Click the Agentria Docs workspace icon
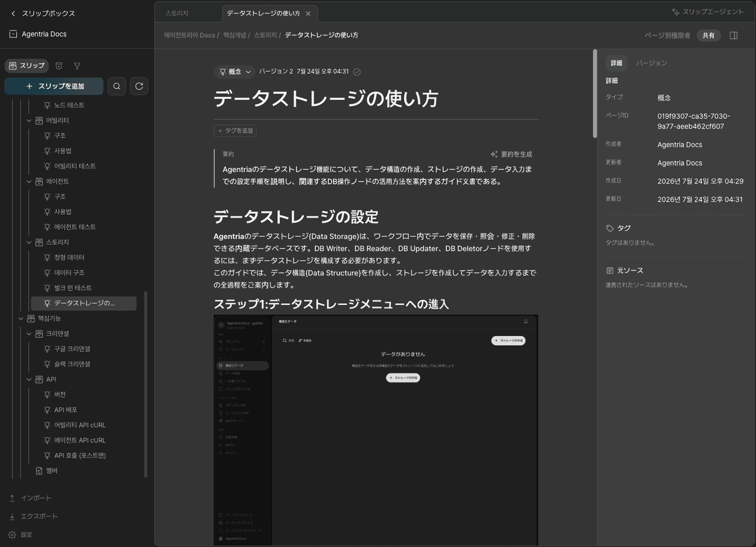The height and width of the screenshot is (547, 756). 13,34
